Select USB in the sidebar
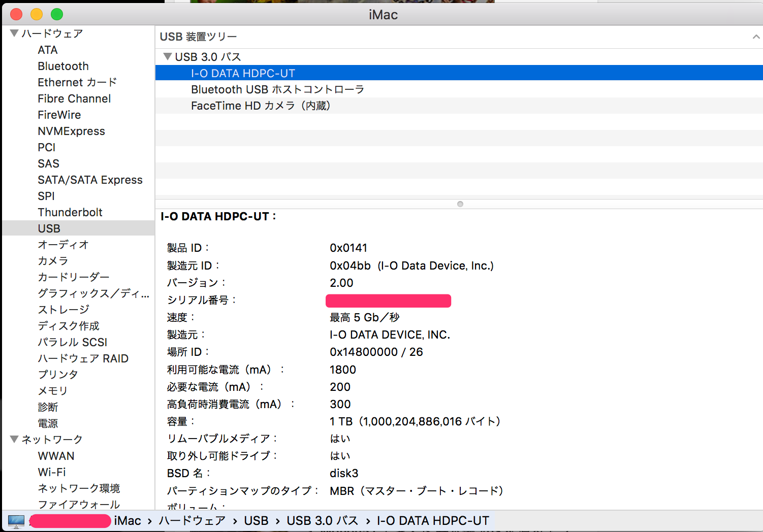The height and width of the screenshot is (532, 763). (49, 228)
